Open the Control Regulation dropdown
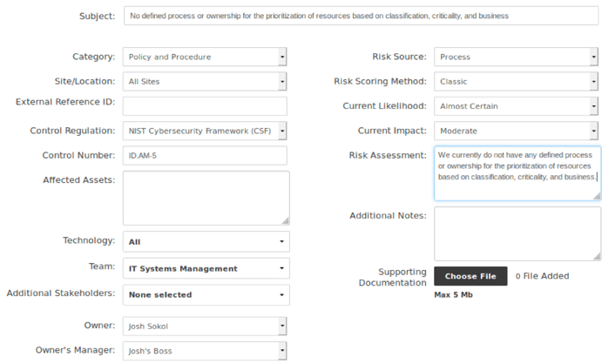Image resolution: width=602 pixels, height=364 pixels. [x=205, y=131]
